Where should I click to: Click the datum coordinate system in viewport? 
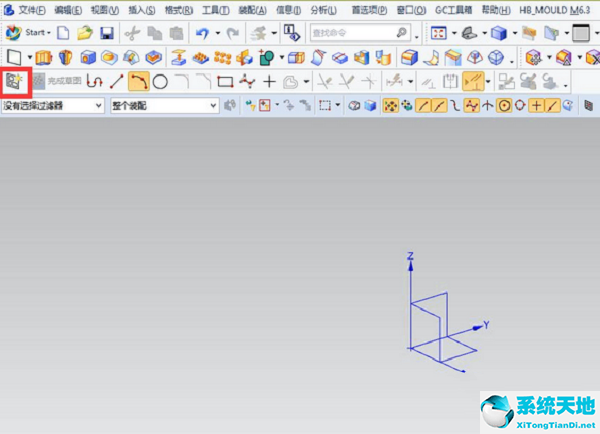(x=446, y=313)
